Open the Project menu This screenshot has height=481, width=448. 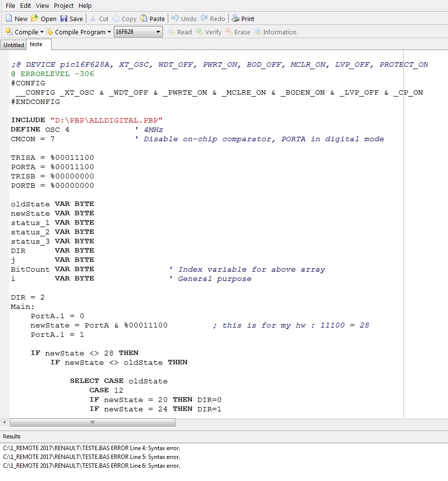[64, 5]
